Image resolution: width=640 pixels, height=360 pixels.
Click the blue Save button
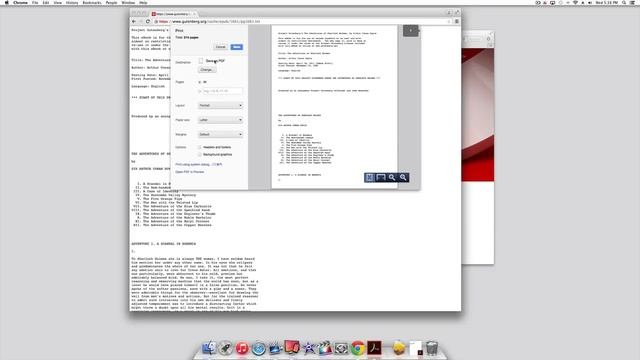[237, 47]
